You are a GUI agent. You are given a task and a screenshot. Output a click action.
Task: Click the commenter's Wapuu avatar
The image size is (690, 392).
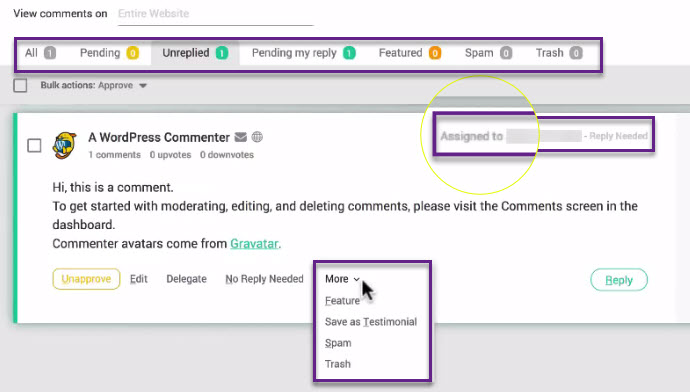point(64,145)
